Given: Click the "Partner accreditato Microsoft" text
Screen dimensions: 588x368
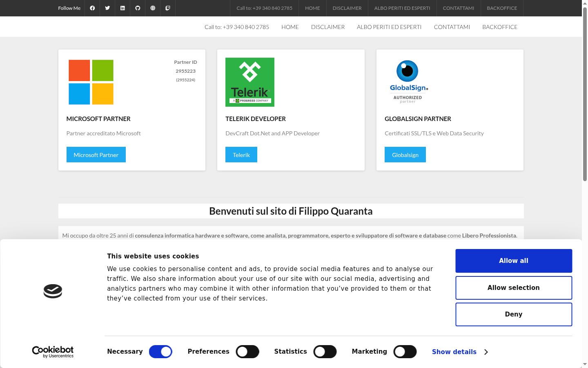Looking at the screenshot, I should (x=103, y=133).
